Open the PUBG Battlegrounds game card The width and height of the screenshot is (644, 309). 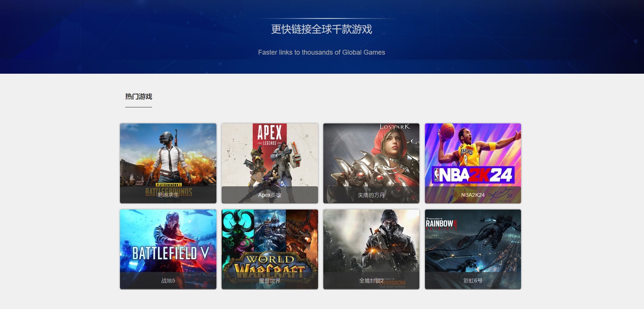pyautogui.click(x=168, y=163)
